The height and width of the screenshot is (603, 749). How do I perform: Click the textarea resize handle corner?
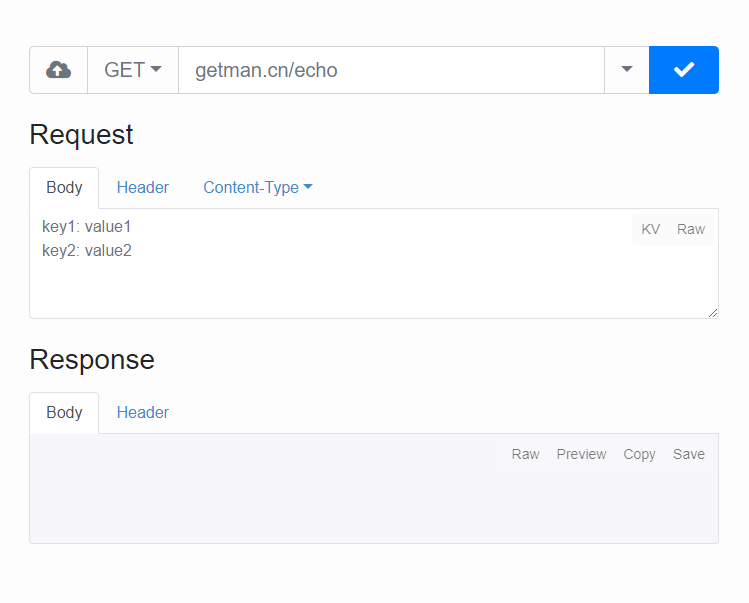click(713, 313)
